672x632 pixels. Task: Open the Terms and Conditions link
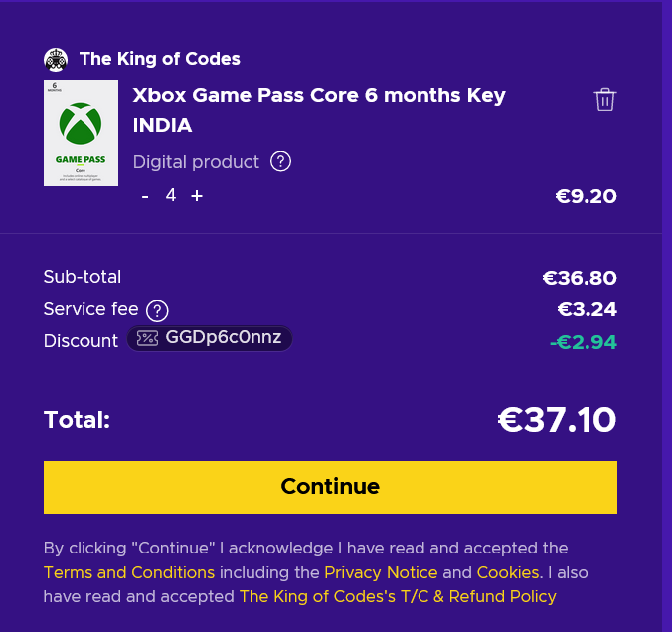pos(129,572)
